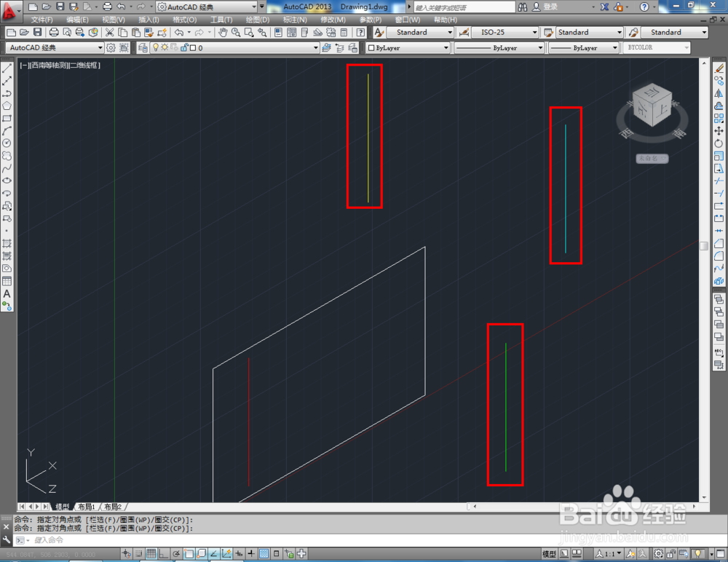728x562 pixels.
Task: Toggle Snap Mode in status bar
Action: click(139, 554)
